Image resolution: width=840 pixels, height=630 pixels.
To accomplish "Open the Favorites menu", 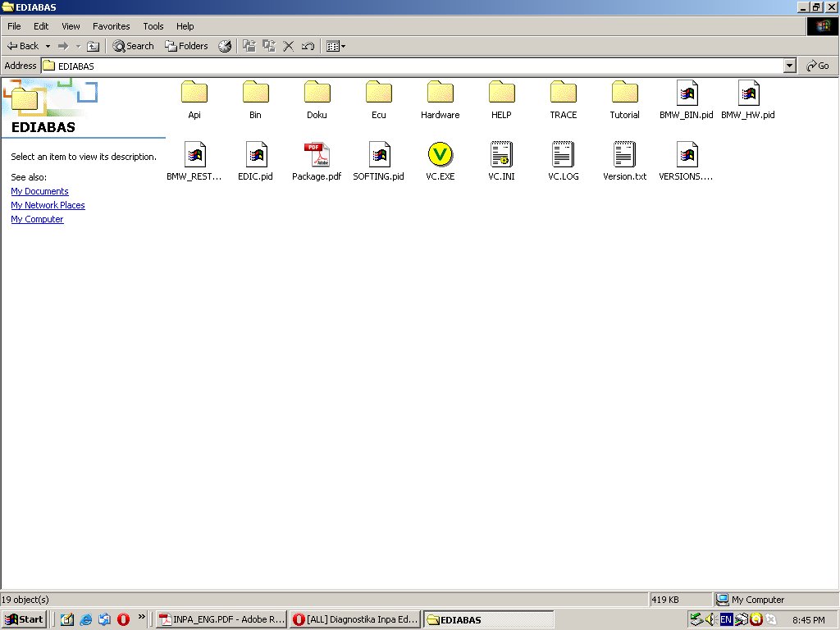I will [111, 26].
